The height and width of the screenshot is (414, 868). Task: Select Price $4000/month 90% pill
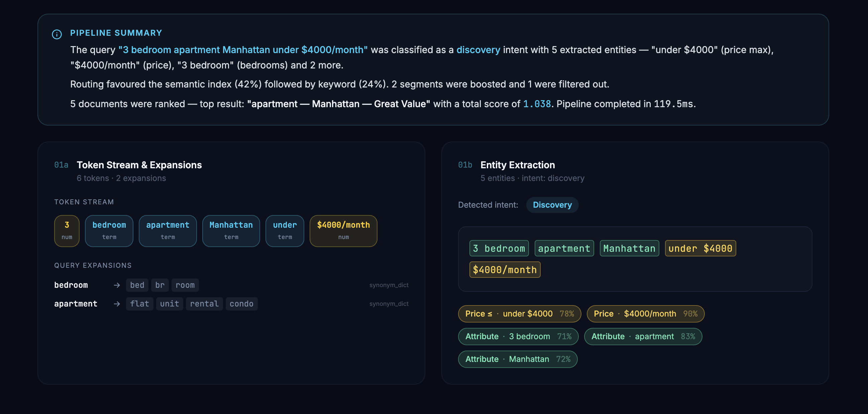pyautogui.click(x=645, y=314)
